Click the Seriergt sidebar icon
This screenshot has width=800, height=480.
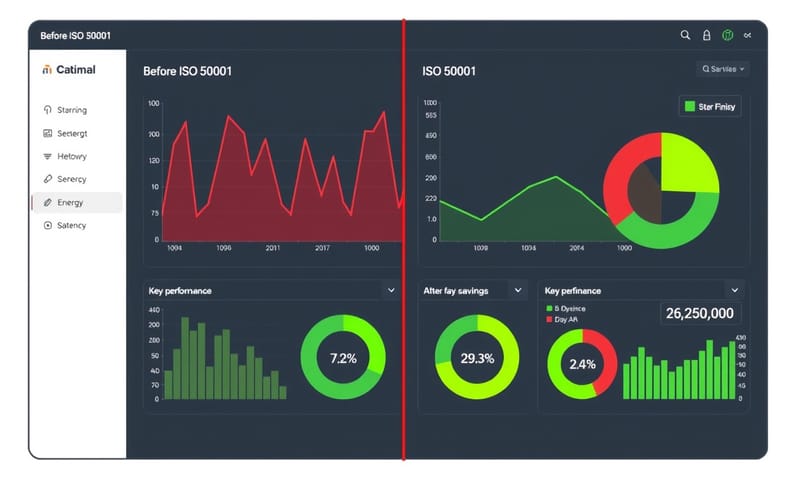click(48, 133)
